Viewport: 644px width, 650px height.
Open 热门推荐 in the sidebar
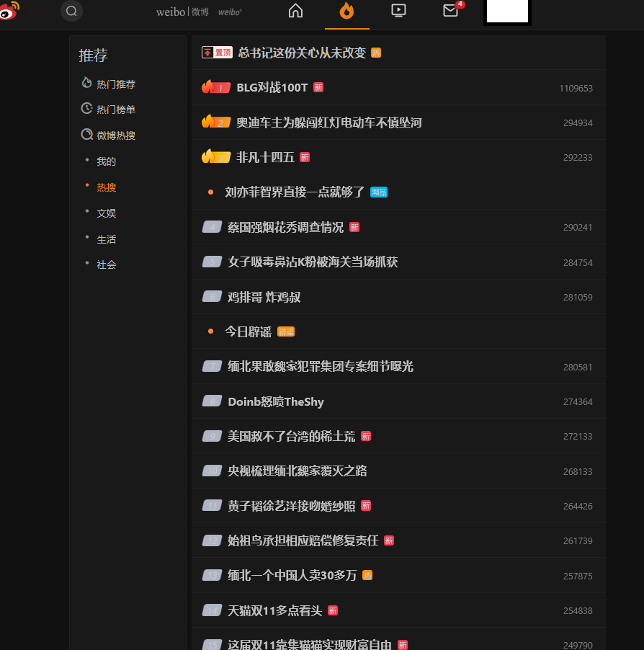pyautogui.click(x=116, y=84)
